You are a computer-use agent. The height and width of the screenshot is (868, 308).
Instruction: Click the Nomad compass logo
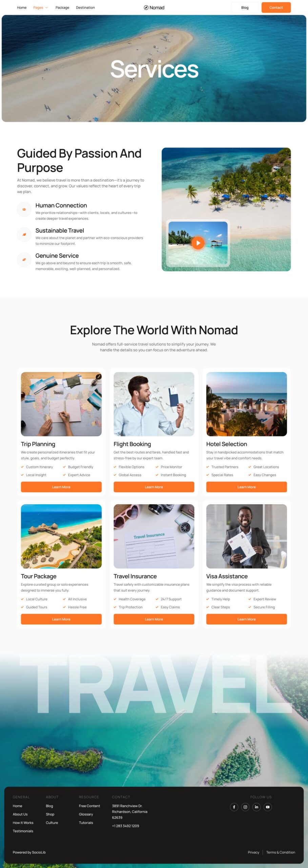(154, 7)
